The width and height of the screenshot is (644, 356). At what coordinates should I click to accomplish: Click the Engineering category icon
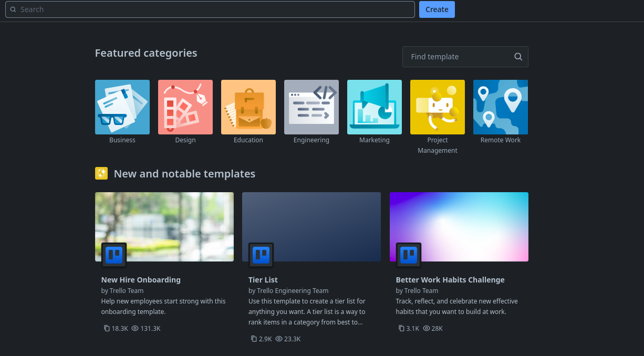(x=311, y=107)
